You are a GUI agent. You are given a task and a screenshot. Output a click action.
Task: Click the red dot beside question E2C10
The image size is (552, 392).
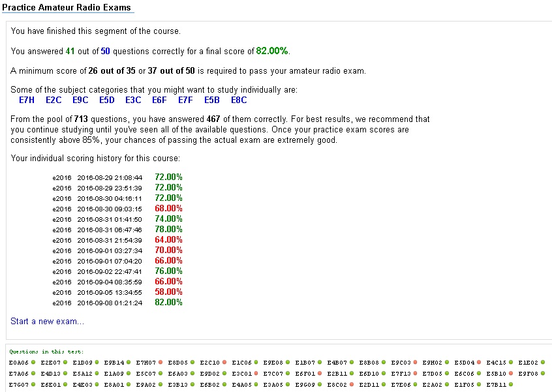click(223, 362)
